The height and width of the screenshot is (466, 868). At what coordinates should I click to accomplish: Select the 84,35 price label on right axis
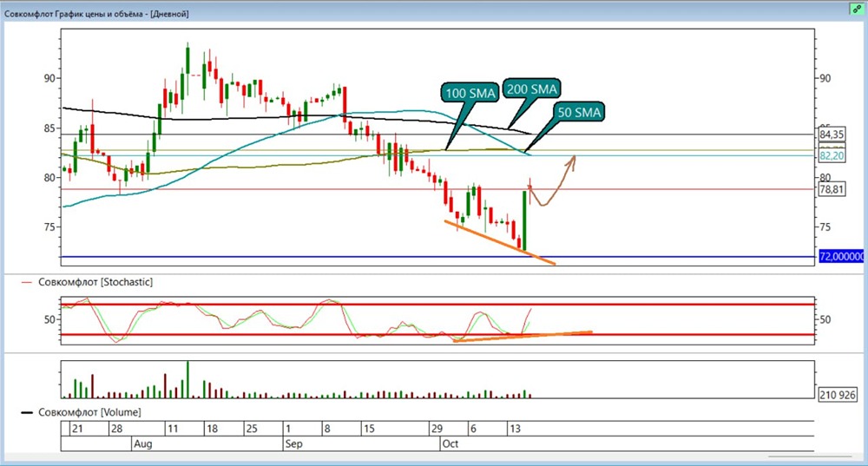click(832, 135)
